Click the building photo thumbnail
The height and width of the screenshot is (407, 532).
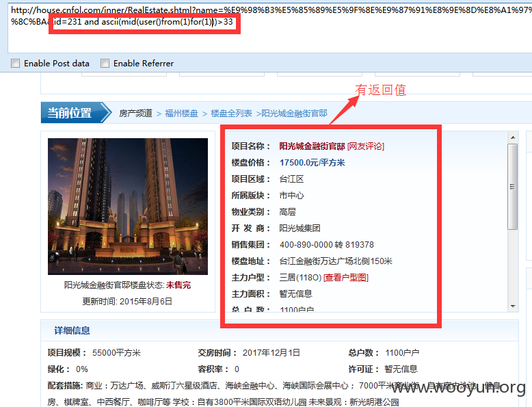[128, 207]
